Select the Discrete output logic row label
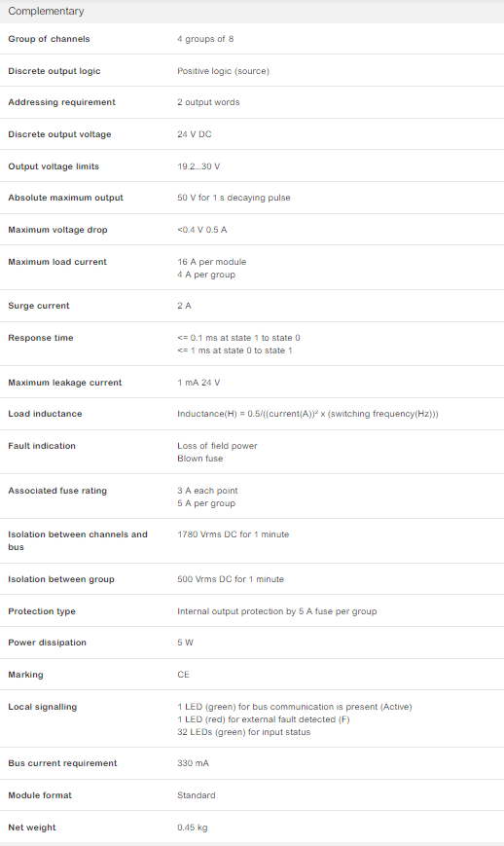 54,71
